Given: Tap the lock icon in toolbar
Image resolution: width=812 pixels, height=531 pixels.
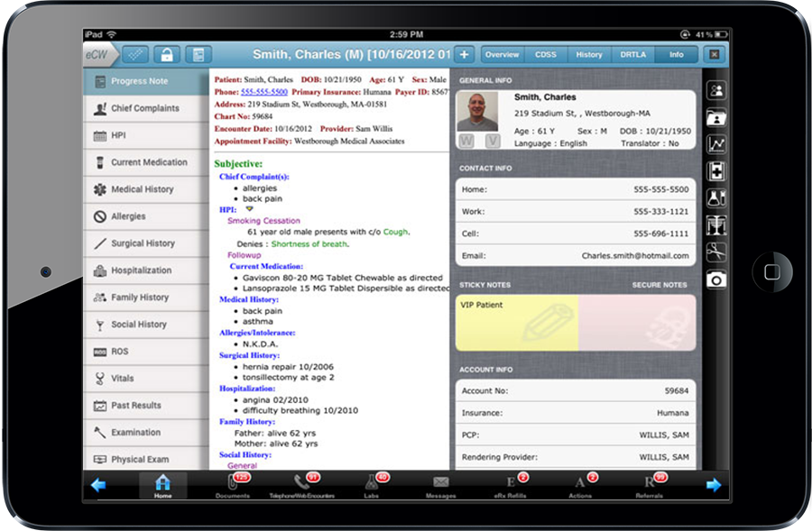Looking at the screenshot, I should pos(167,55).
